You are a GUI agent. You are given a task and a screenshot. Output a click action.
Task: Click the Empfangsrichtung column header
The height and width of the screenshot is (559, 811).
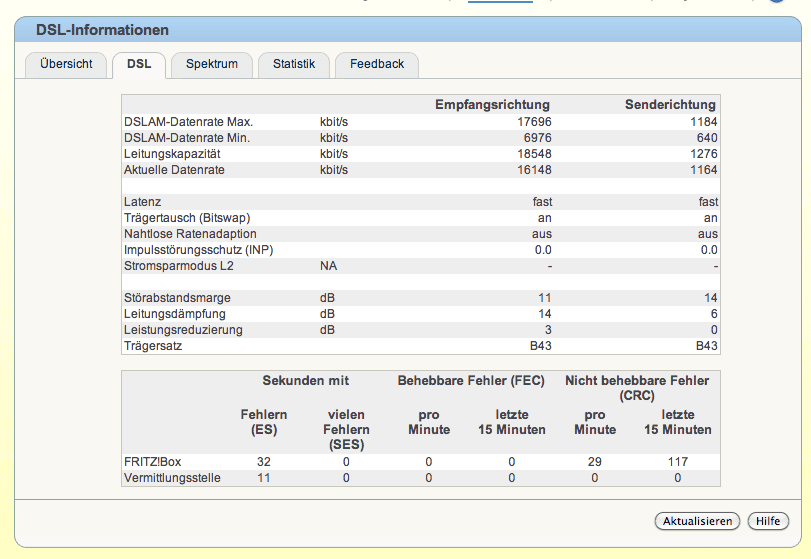point(492,104)
